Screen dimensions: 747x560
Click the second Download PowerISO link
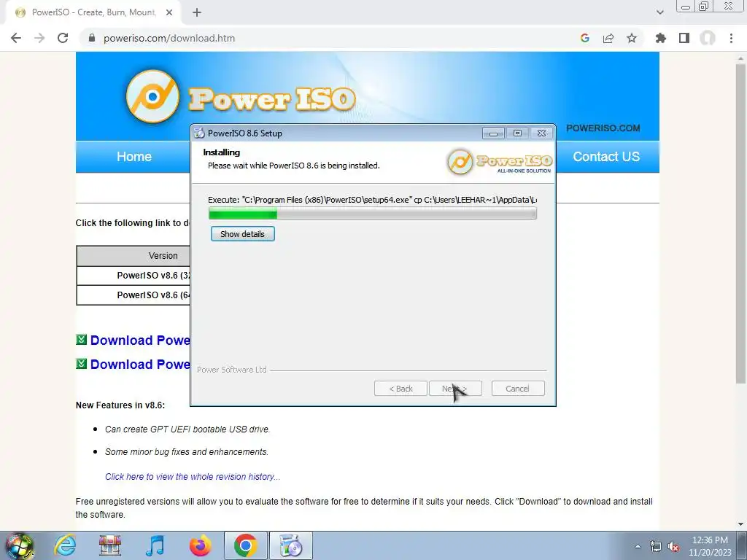tap(140, 365)
